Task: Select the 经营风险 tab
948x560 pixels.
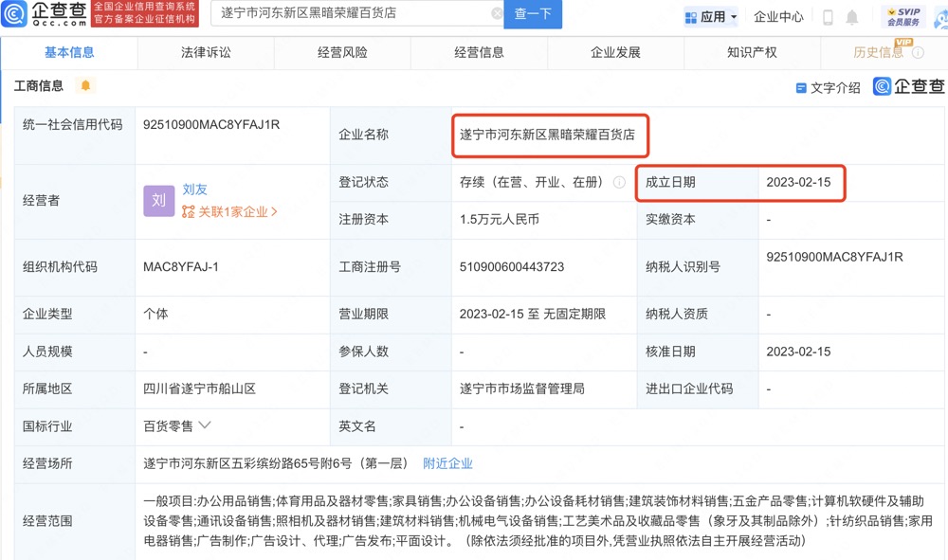Action: tap(340, 52)
